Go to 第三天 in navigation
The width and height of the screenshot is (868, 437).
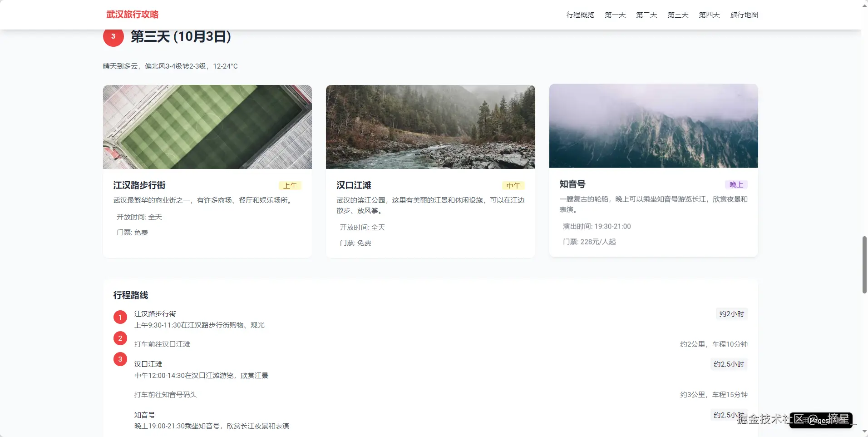point(678,15)
